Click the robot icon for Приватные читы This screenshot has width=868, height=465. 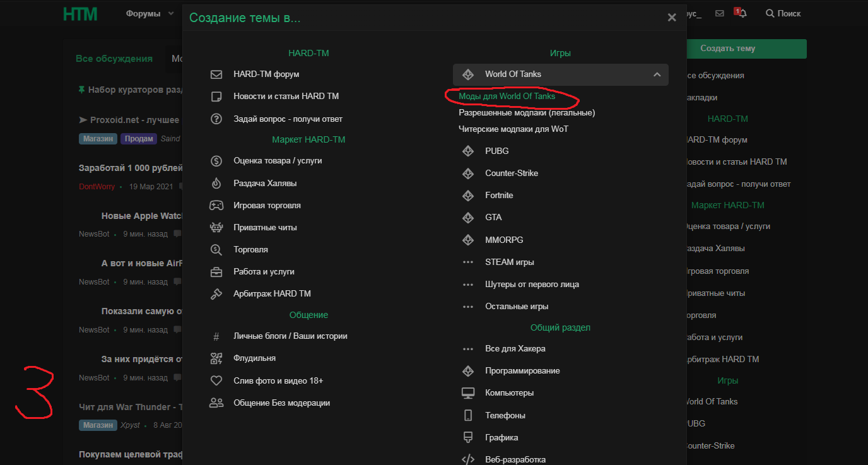(x=216, y=227)
